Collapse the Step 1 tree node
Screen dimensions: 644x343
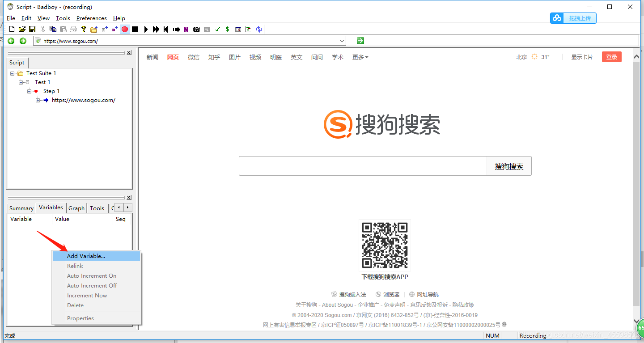pyautogui.click(x=30, y=91)
